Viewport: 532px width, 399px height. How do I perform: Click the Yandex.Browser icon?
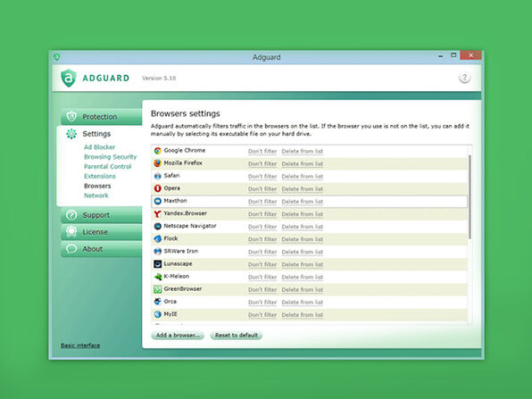157,213
